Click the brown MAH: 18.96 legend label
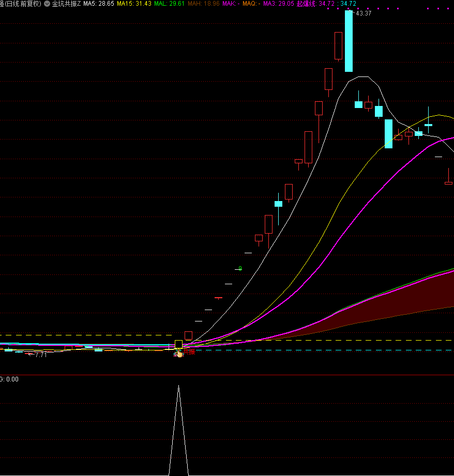 (x=203, y=4)
